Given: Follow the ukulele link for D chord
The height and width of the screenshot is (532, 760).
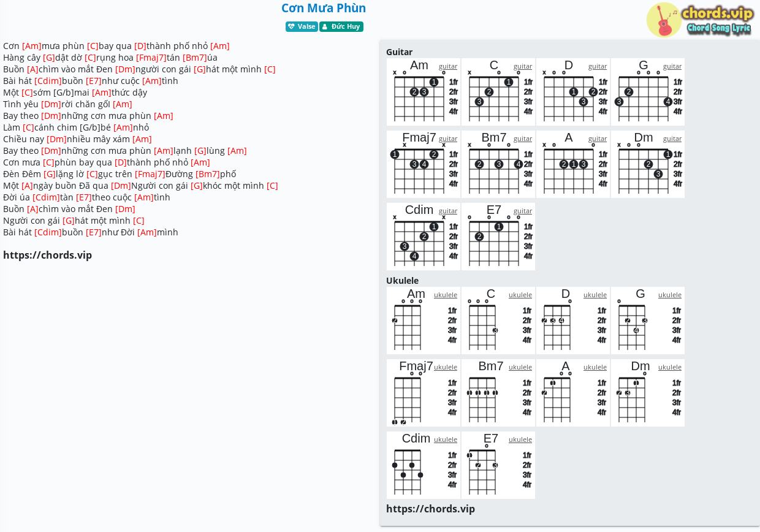Looking at the screenshot, I should coord(595,295).
